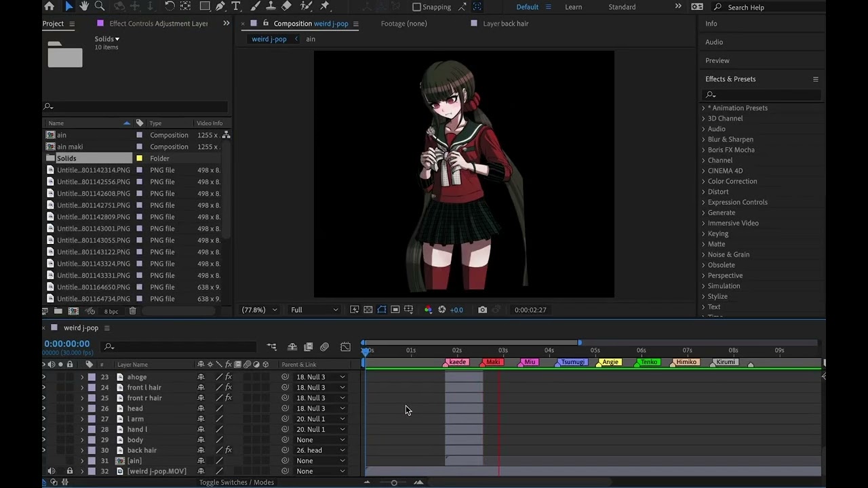Open the Learn workspace

coord(573,7)
